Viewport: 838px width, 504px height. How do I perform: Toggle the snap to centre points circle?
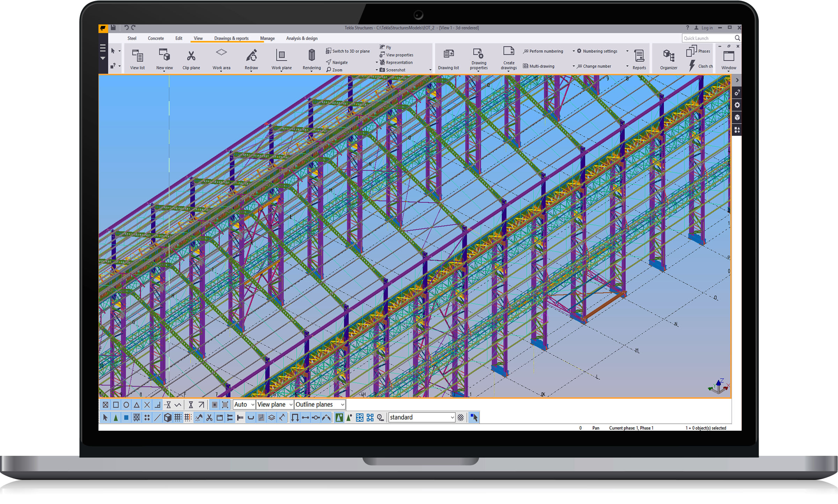tap(126, 405)
